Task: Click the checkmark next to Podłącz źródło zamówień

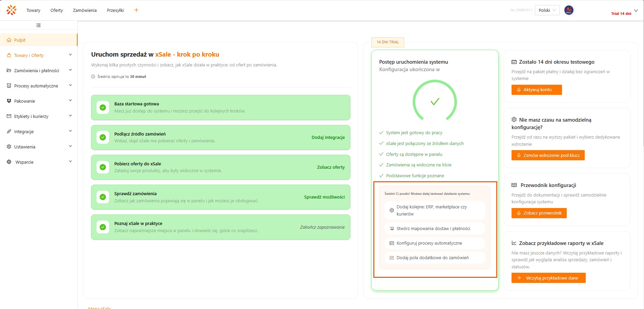Action: point(103,137)
